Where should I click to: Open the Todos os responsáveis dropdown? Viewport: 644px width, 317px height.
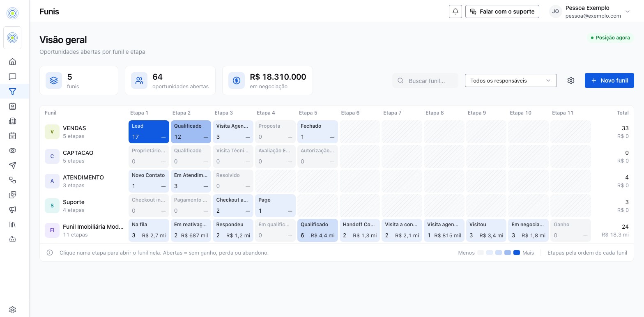click(x=511, y=80)
